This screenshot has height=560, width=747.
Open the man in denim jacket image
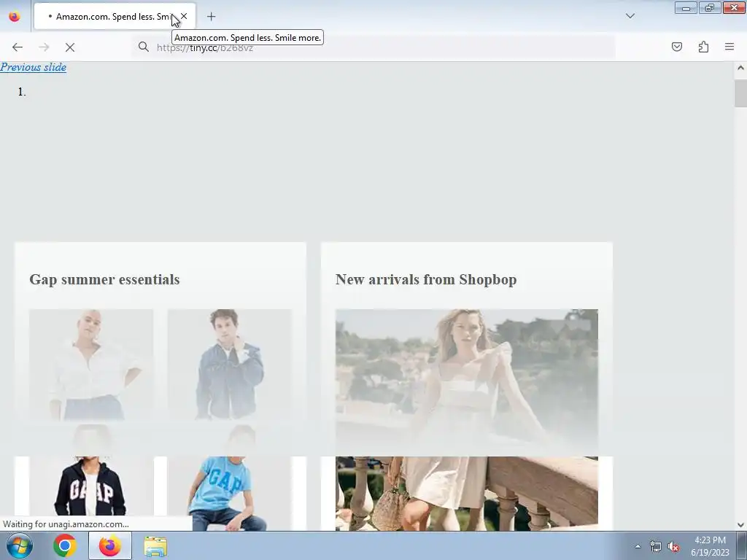pyautogui.click(x=229, y=365)
